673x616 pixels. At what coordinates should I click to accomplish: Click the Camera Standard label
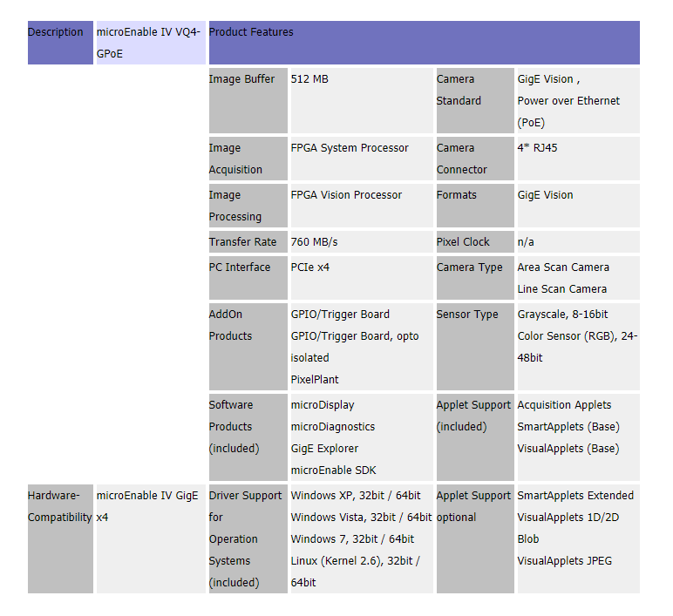pos(475,101)
